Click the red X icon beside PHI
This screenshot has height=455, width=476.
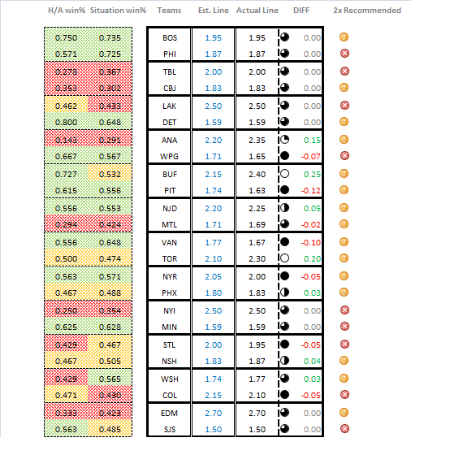pos(344,54)
